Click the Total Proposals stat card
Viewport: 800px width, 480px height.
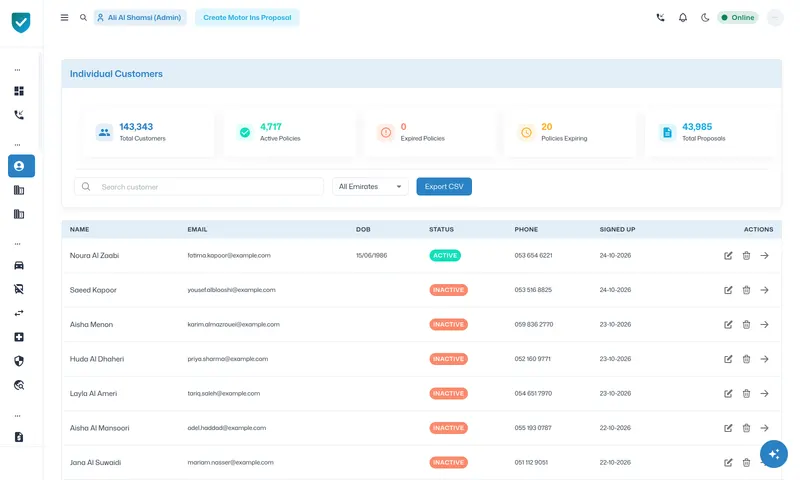[711, 133]
